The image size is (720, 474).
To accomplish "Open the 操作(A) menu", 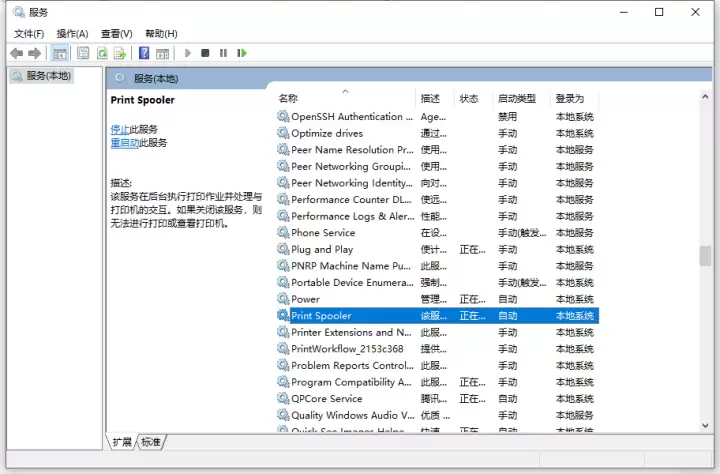I will pyautogui.click(x=72, y=34).
